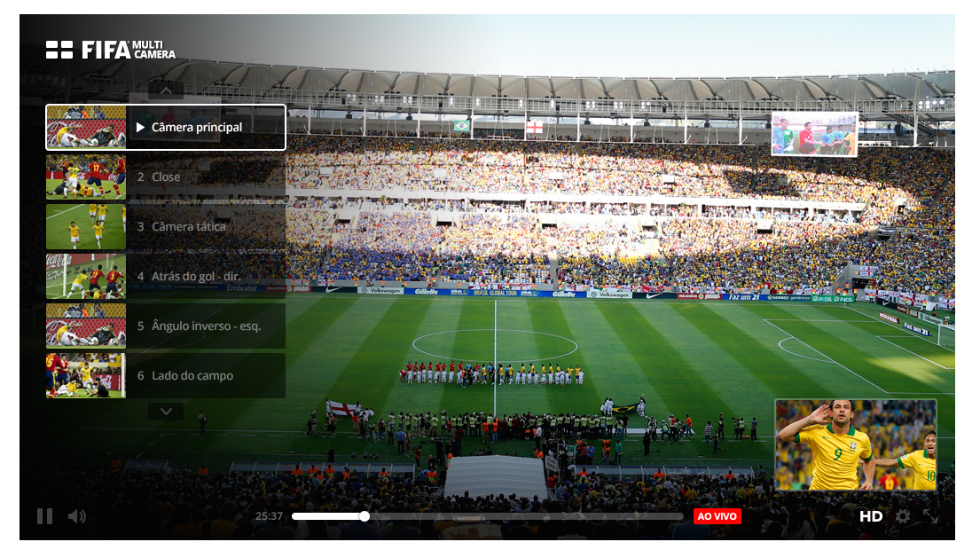Mute the volume speaker icon
The height and width of the screenshot is (542, 980).
coord(77,516)
